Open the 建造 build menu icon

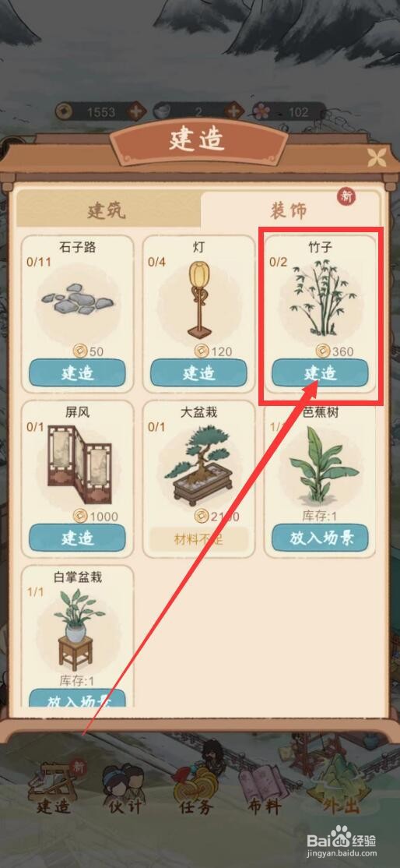click(55, 787)
